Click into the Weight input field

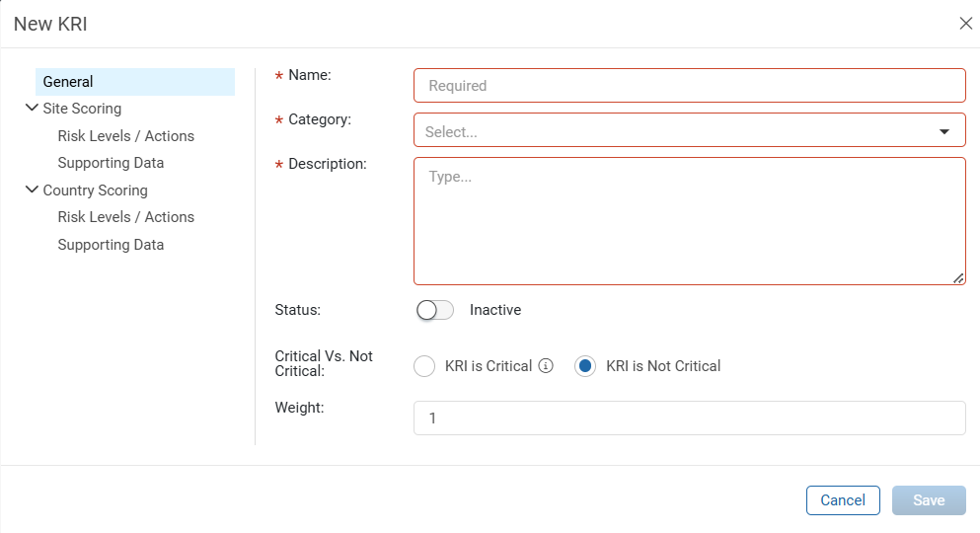690,419
